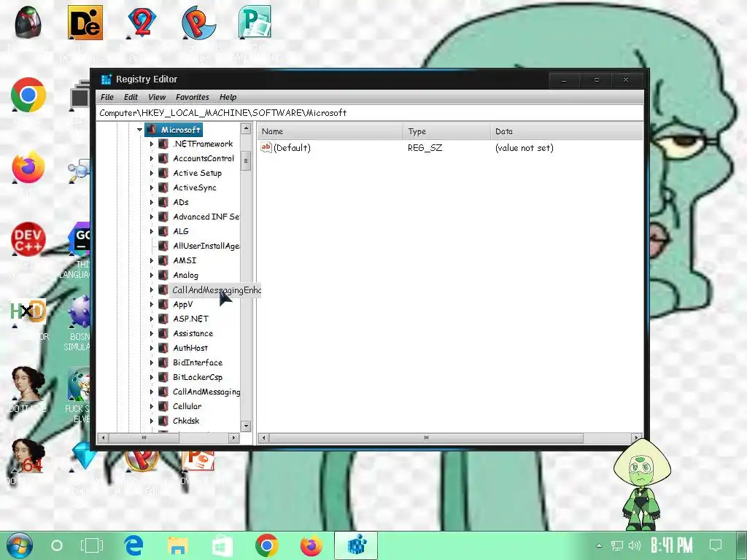Expand the Analog key

pyautogui.click(x=152, y=275)
